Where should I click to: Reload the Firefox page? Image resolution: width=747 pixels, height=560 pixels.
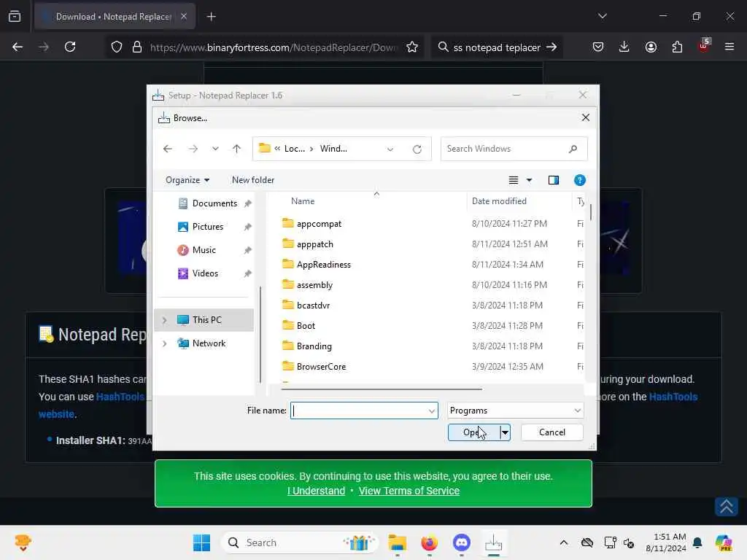70,47
